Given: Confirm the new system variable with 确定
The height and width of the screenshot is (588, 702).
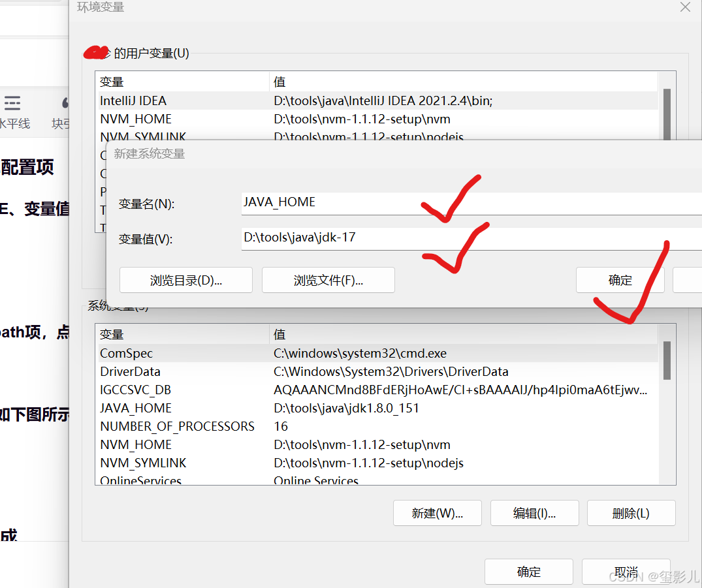Looking at the screenshot, I should click(x=620, y=280).
